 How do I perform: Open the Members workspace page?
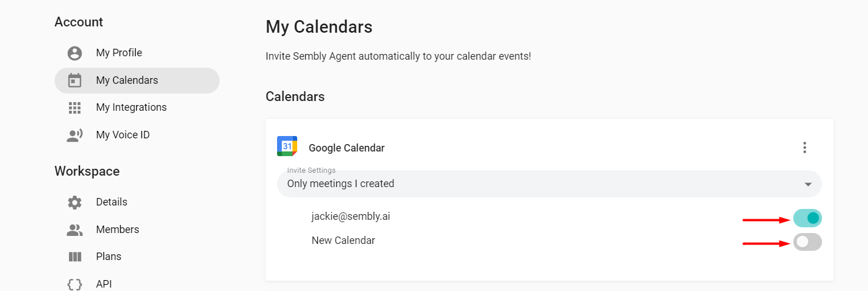tap(117, 230)
